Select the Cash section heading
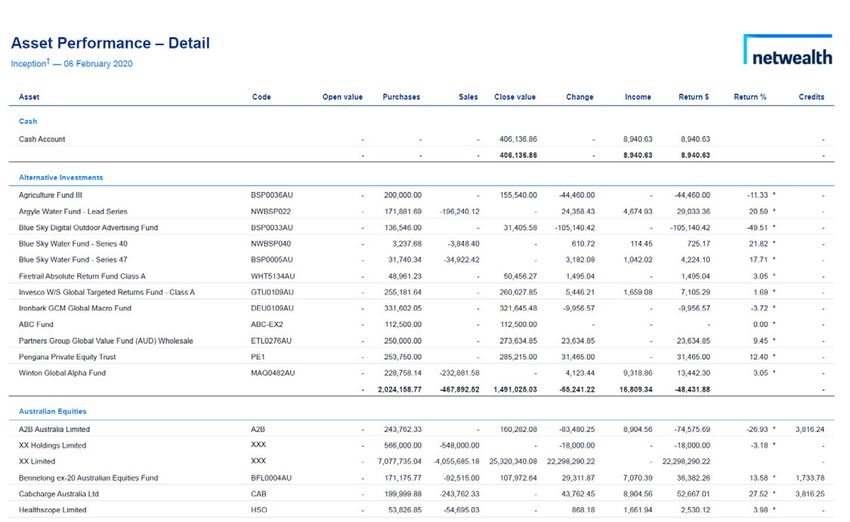This screenshot has width=850, height=522. (x=28, y=121)
